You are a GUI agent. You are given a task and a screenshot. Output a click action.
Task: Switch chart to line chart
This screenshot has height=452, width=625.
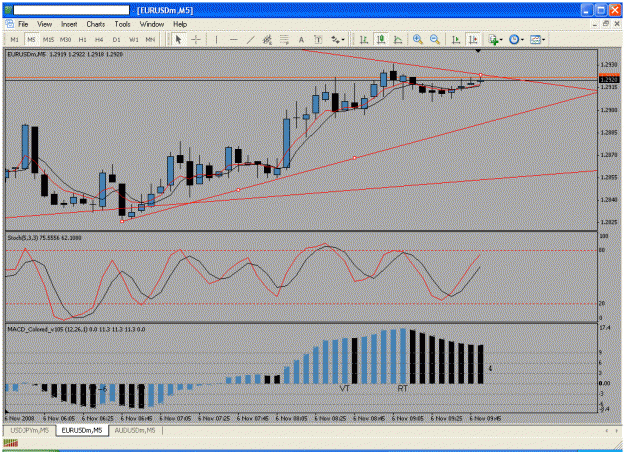[398, 39]
